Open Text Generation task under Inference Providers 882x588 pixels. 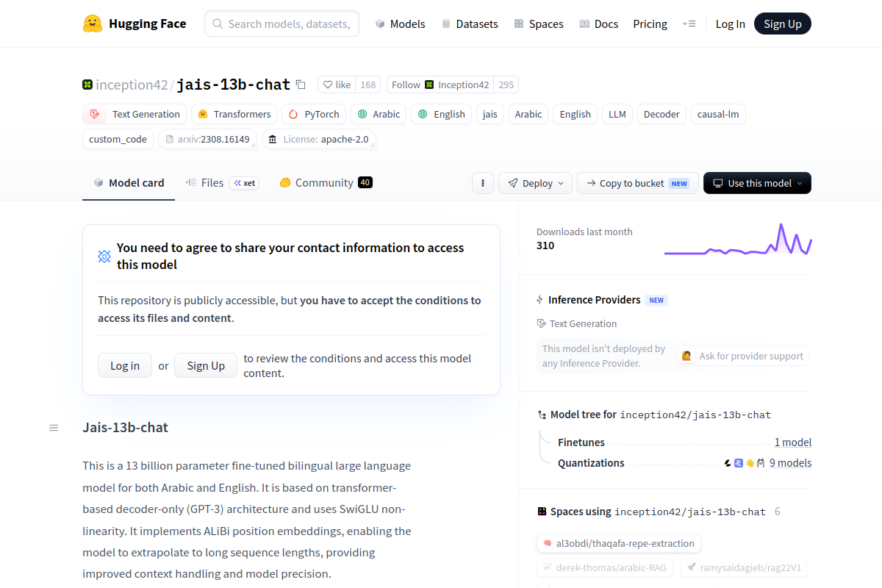pos(577,323)
